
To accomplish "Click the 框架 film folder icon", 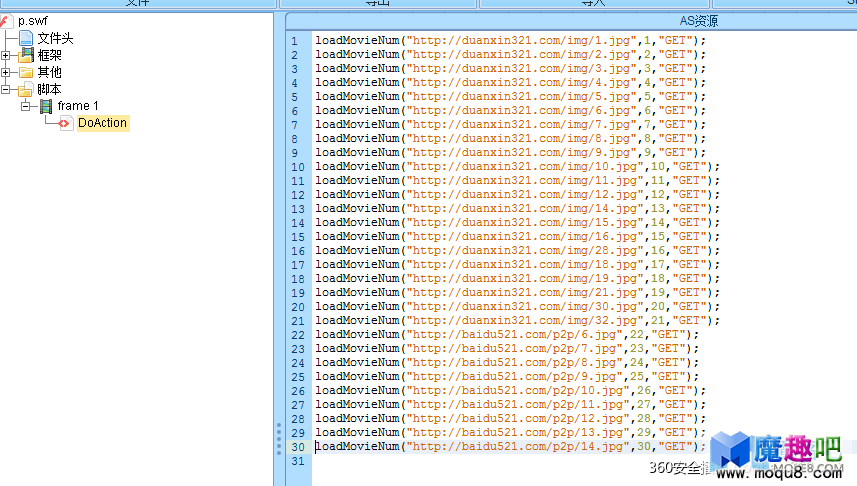I will 26,55.
